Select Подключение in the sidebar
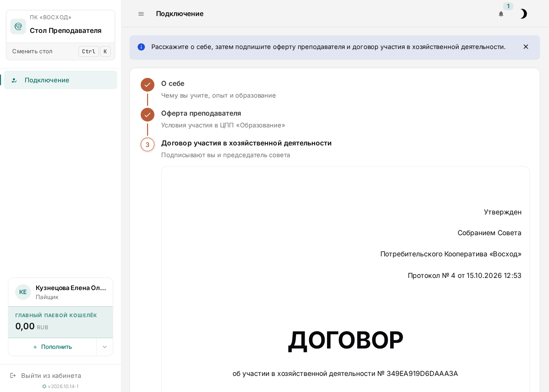Image resolution: width=549 pixels, height=392 pixels. tap(60, 80)
